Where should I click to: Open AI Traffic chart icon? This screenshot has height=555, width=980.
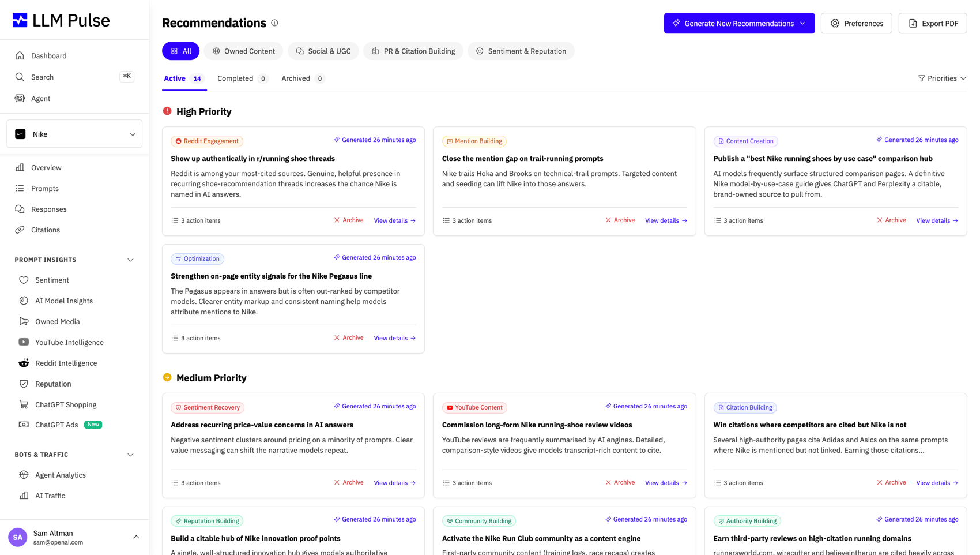pyautogui.click(x=24, y=496)
